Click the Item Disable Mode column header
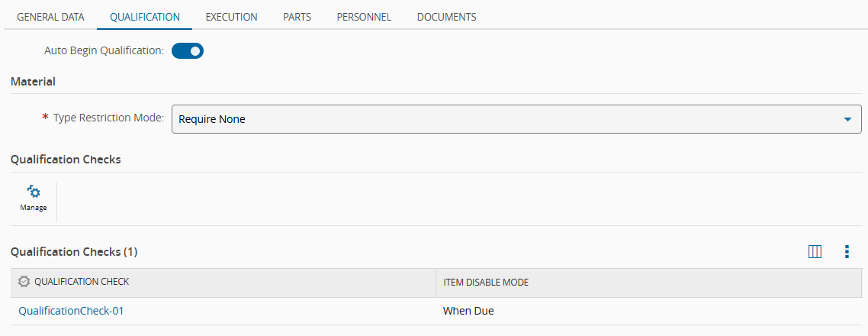The image size is (868, 336). click(486, 283)
